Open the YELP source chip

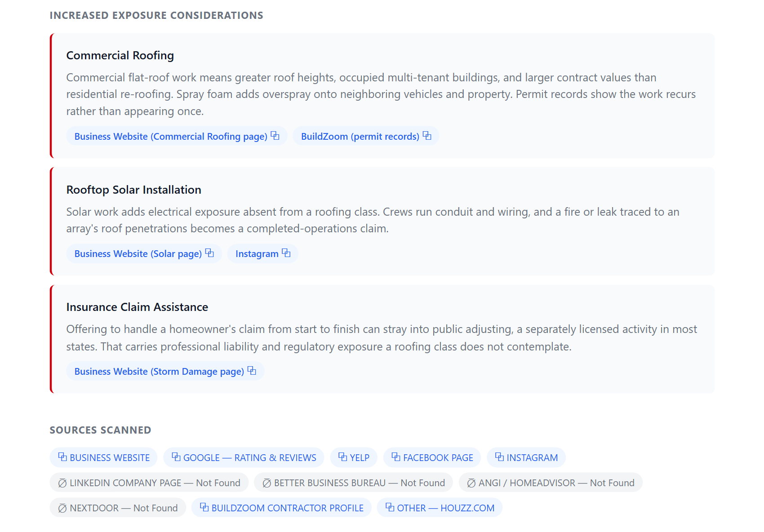point(354,457)
